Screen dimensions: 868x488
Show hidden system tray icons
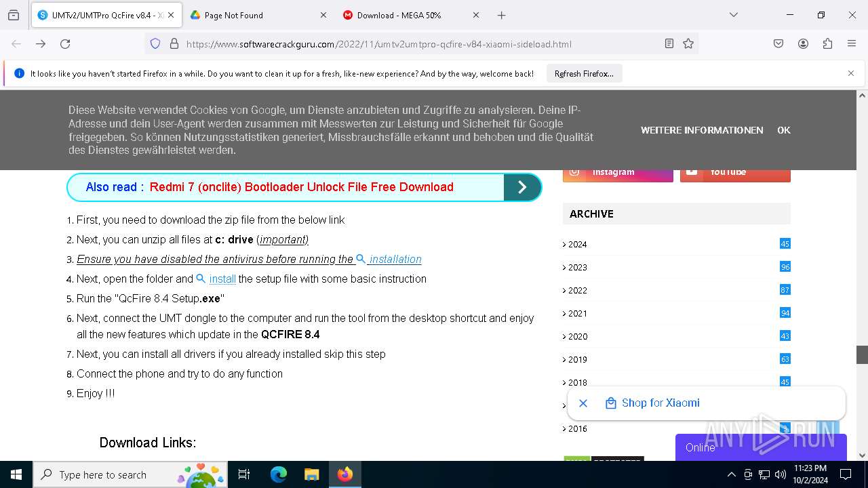pyautogui.click(x=731, y=474)
